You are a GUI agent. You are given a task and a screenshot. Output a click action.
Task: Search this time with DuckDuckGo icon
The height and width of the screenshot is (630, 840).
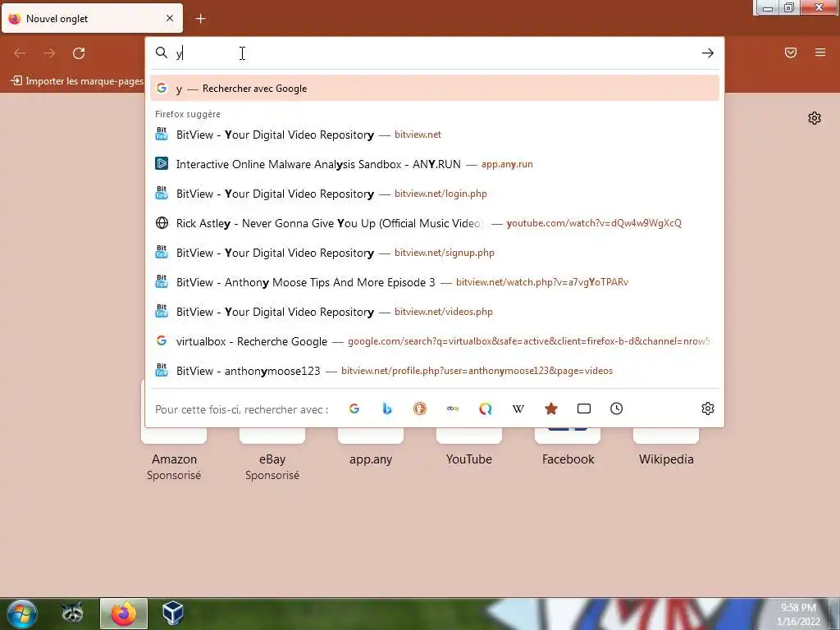click(x=420, y=409)
